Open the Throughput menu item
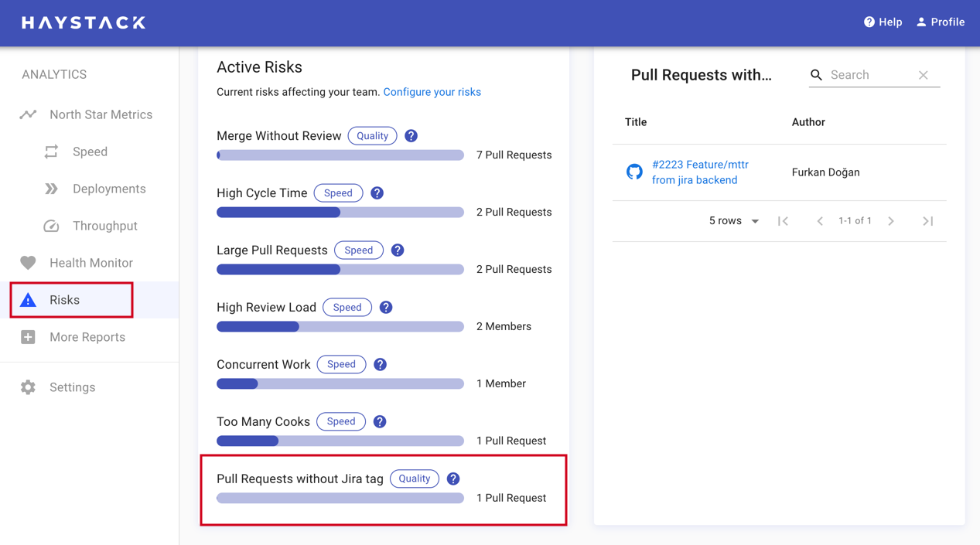The height and width of the screenshot is (545, 980). (x=90, y=226)
